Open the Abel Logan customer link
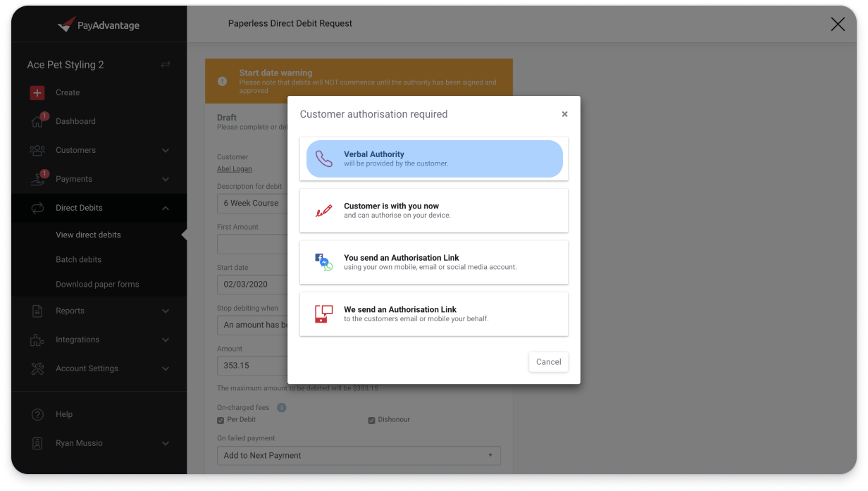868x491 pixels. tap(234, 169)
